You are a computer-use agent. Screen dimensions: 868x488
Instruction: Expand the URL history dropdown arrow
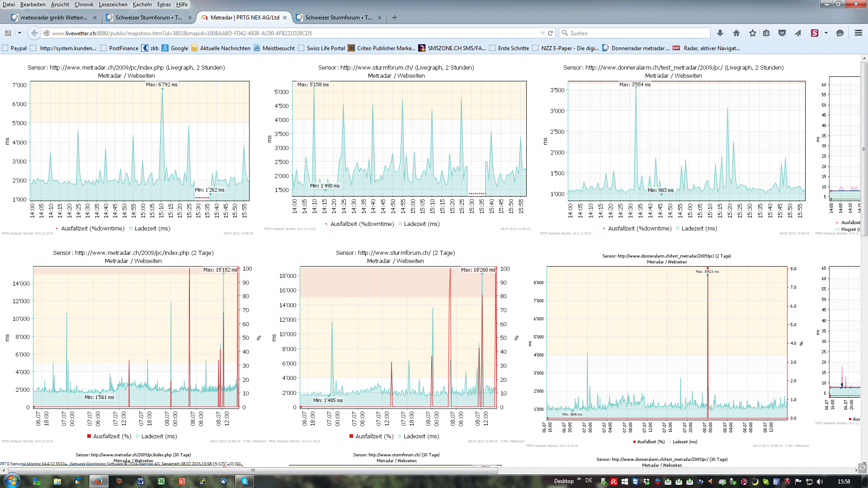click(542, 33)
